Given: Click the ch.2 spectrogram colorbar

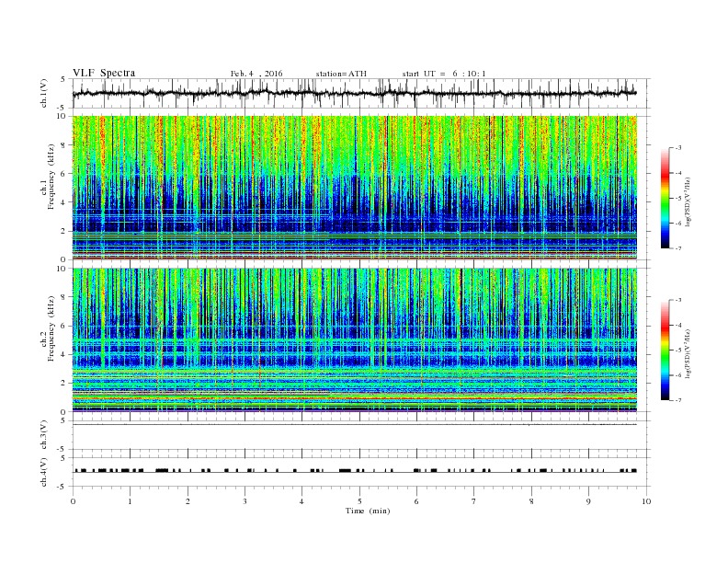Looking at the screenshot, I should point(665,350).
